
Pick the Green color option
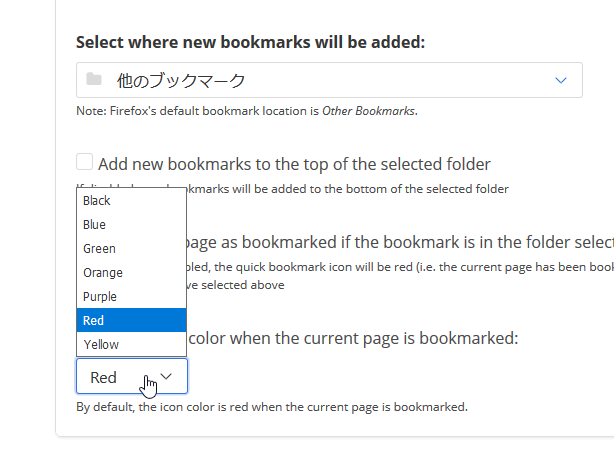(132, 248)
